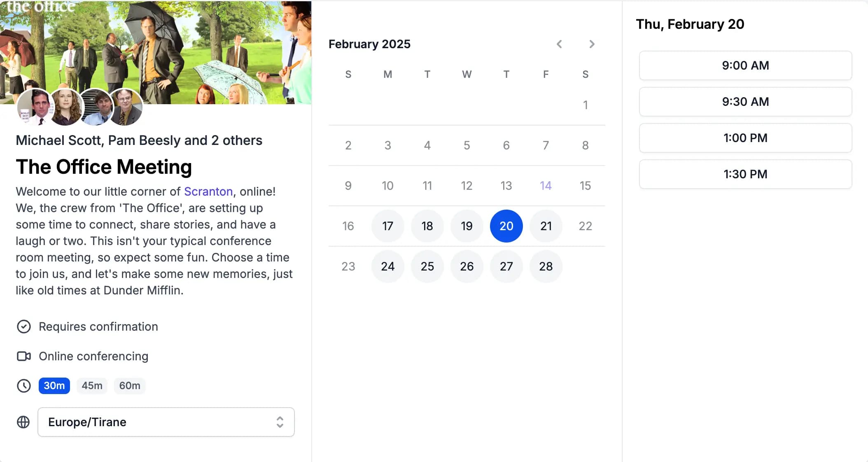
Task: Select the 45m duration option
Action: click(x=91, y=386)
